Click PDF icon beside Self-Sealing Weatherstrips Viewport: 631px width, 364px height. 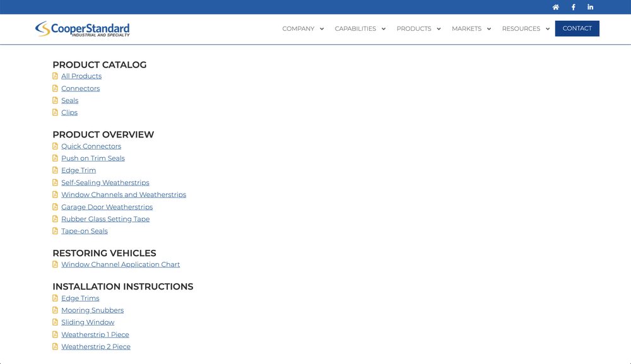55,182
